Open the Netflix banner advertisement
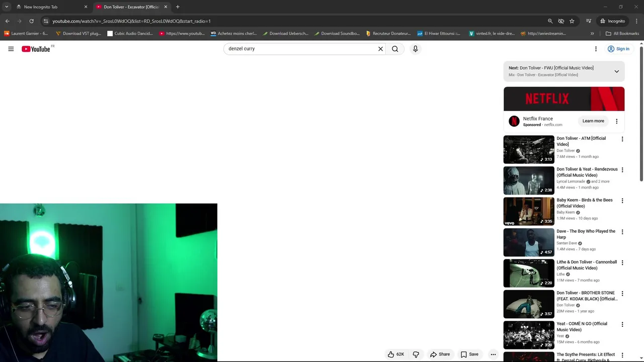Image resolution: width=644 pixels, height=362 pixels. pos(564,99)
